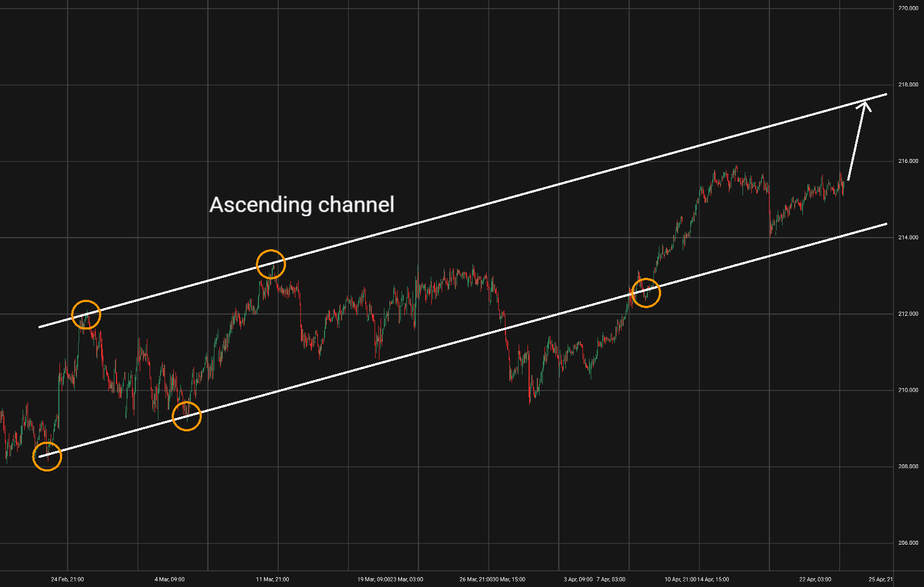Click the white upward projection arrow head

[865, 106]
